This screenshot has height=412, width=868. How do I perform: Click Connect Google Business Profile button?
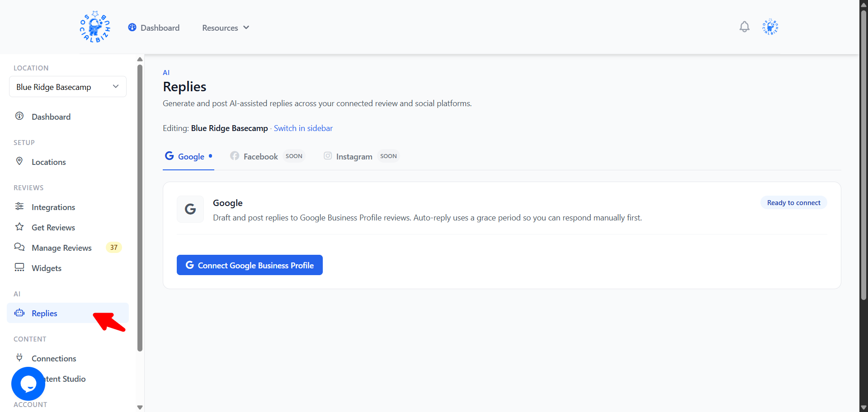[x=250, y=265]
